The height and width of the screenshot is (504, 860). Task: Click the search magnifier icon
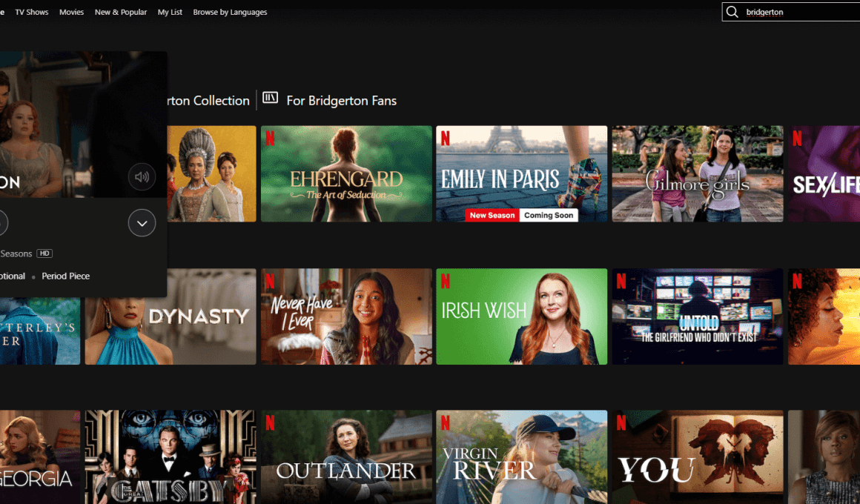click(732, 12)
